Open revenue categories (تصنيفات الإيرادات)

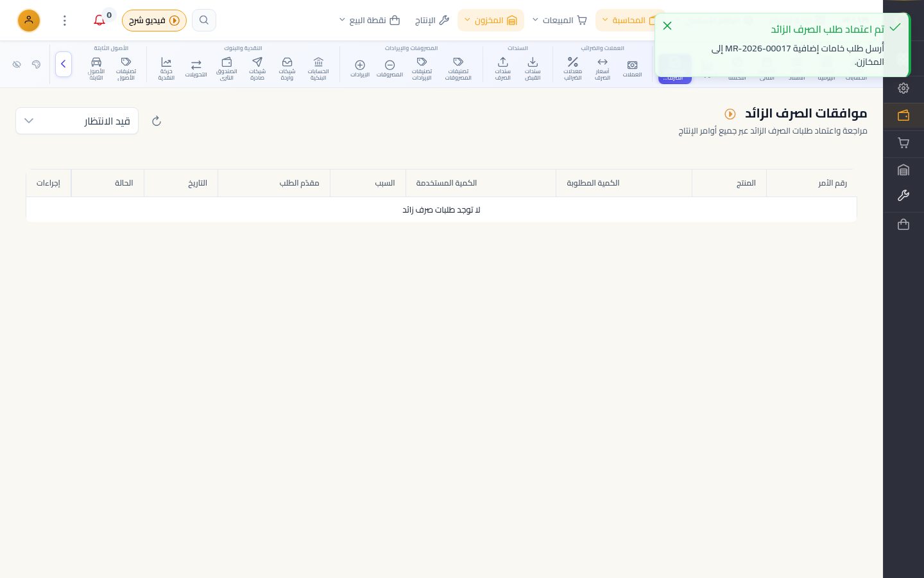coord(422,68)
